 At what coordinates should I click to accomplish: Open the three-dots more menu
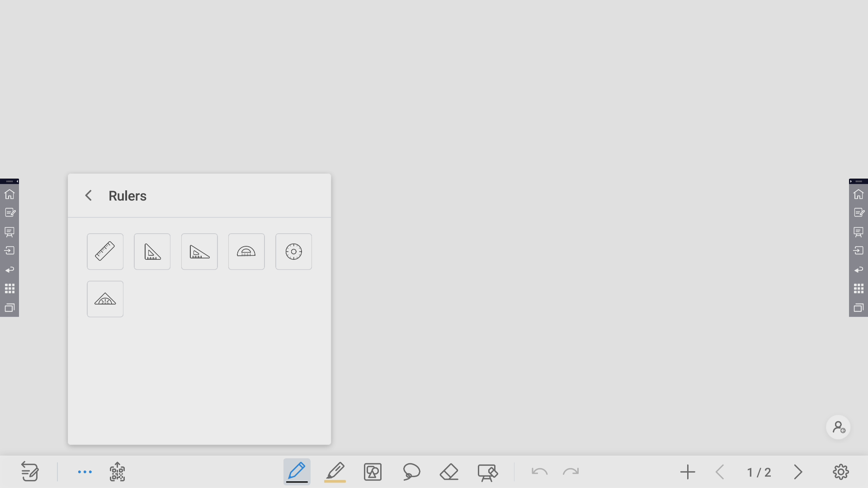[x=85, y=472]
